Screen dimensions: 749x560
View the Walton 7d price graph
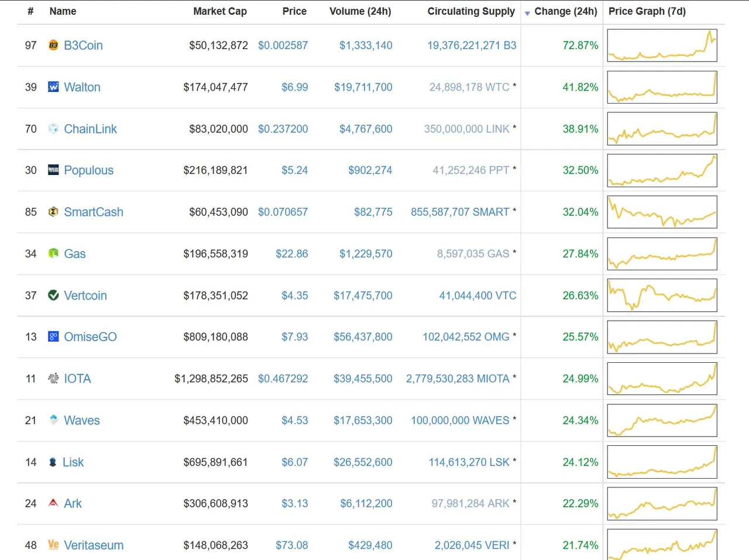[662, 87]
